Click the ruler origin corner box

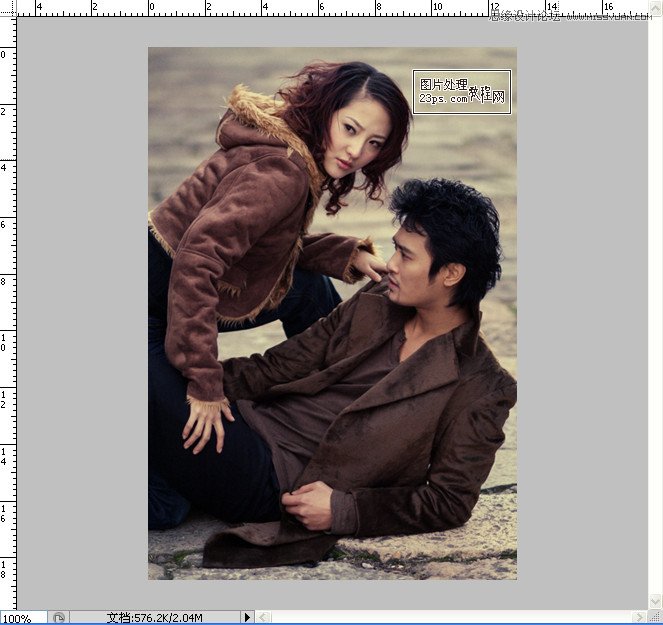click(7, 8)
